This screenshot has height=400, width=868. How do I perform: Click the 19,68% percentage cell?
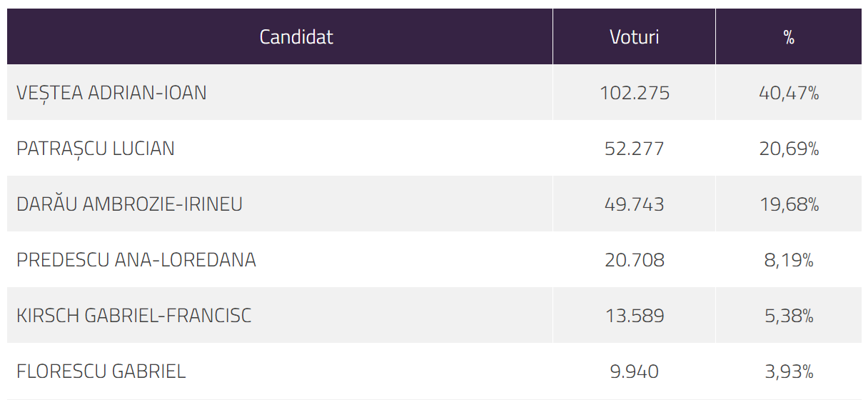click(788, 204)
